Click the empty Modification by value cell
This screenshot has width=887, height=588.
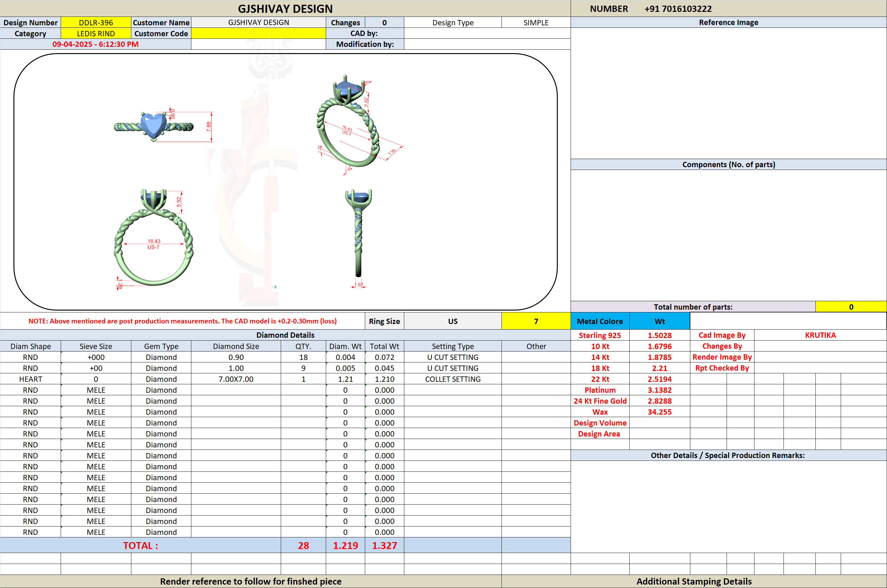[x=487, y=44]
